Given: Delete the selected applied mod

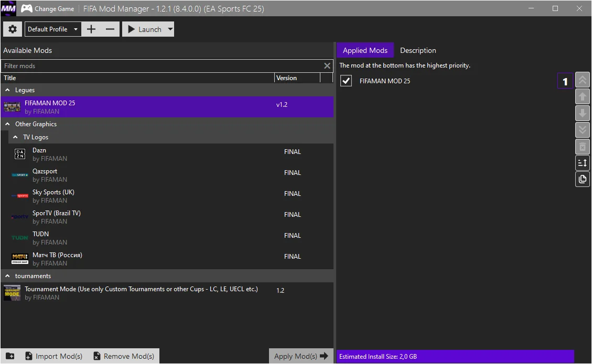Looking at the screenshot, I should 582,146.
